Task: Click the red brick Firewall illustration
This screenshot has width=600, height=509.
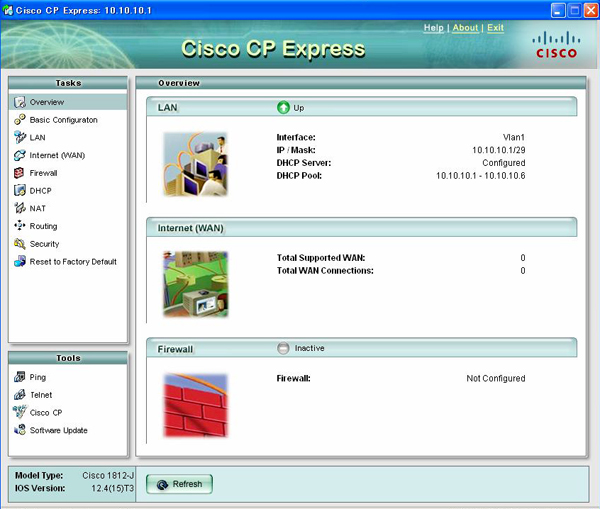Action: tap(196, 405)
